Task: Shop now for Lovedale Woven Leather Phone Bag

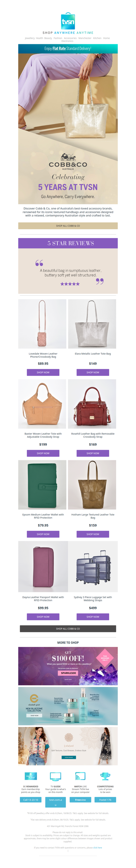Action: click(43, 373)
